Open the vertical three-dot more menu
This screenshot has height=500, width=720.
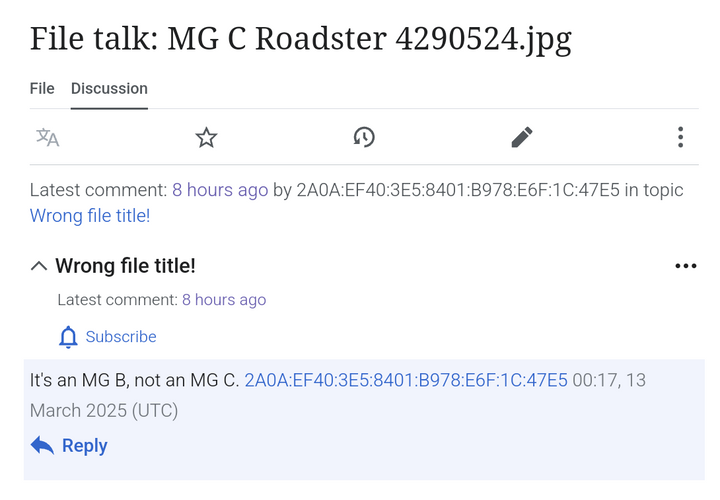click(x=681, y=137)
